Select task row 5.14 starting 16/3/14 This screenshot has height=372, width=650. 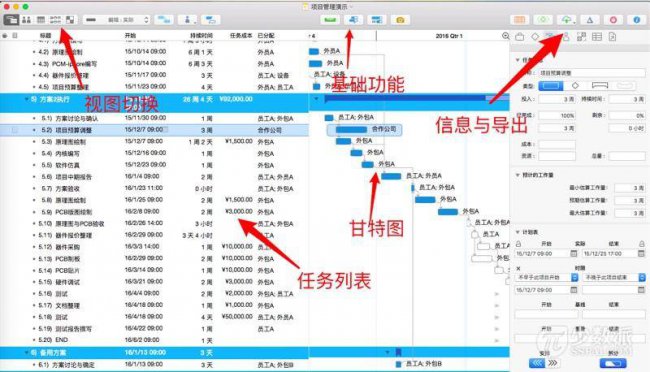click(x=154, y=270)
